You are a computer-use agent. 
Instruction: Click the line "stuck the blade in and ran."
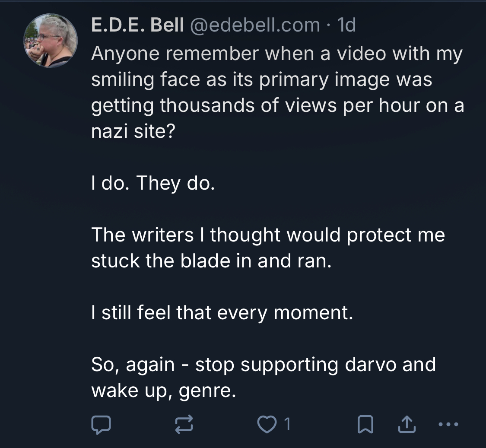pos(211,261)
